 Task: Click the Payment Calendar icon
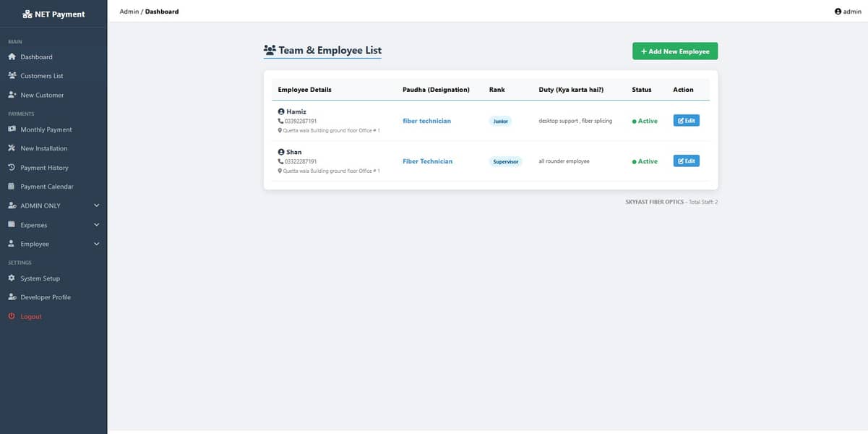(x=12, y=186)
